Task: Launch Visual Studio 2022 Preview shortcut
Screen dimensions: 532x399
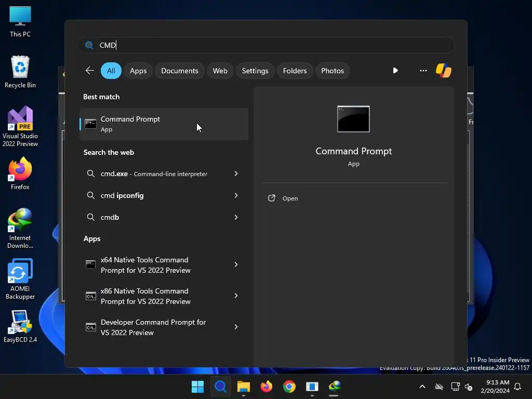Action: coord(20,126)
